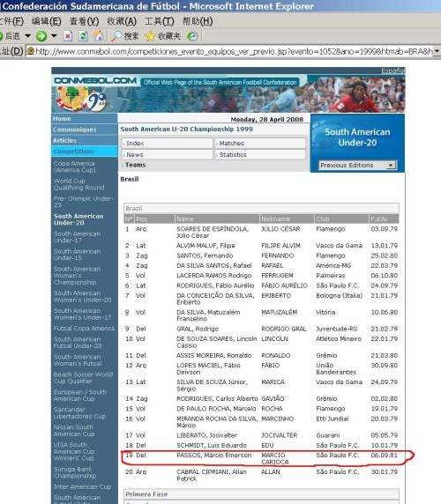Open the Edit (编辑) menu
The width and height of the screenshot is (441, 504).
(x=47, y=21)
